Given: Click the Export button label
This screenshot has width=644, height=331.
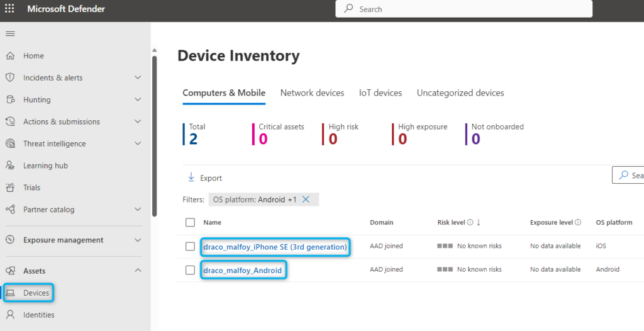Looking at the screenshot, I should (x=211, y=178).
